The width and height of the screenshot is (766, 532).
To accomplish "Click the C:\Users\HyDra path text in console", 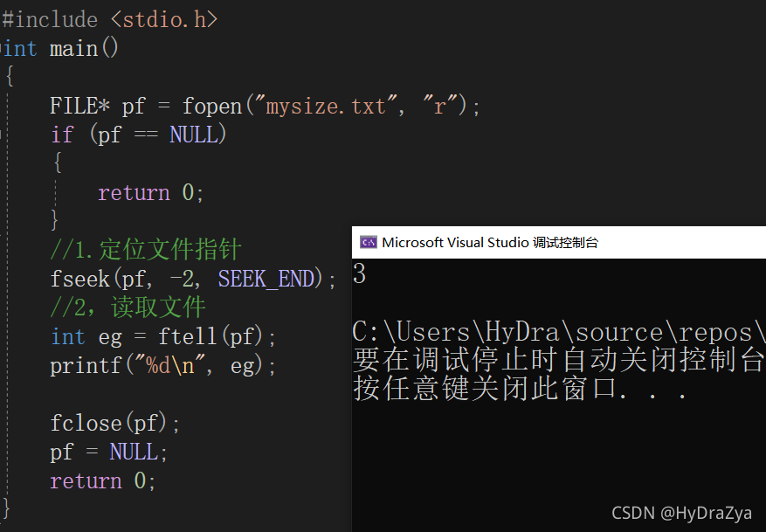I will (559, 332).
